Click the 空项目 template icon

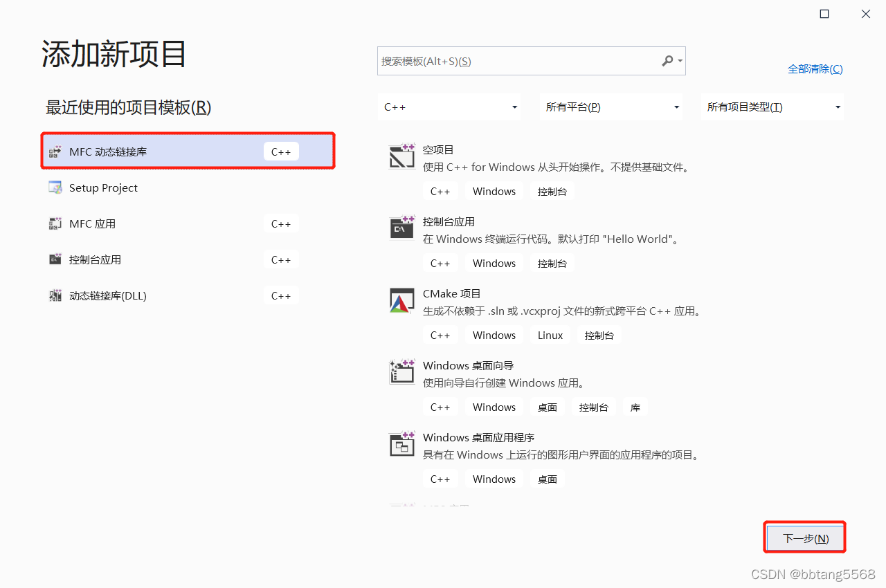pyautogui.click(x=402, y=157)
